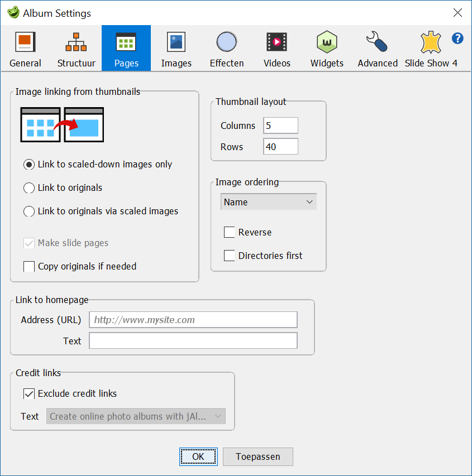Open the Widgets icon

(x=327, y=41)
